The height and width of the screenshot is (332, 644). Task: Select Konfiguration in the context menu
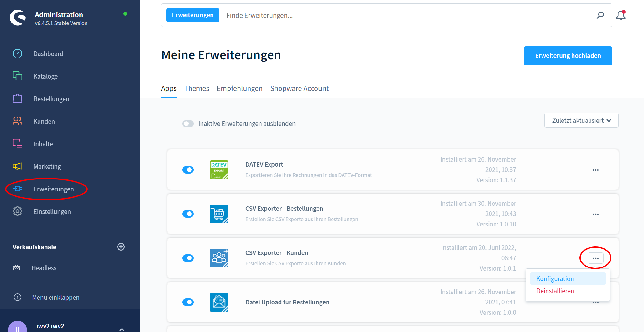[555, 279]
